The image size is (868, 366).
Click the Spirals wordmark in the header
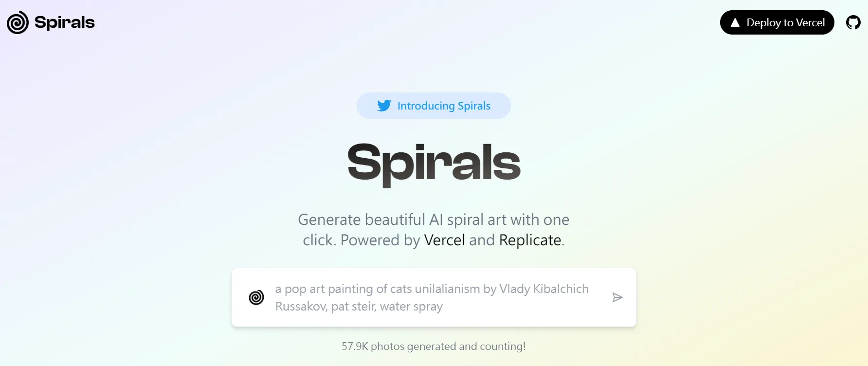click(x=65, y=22)
